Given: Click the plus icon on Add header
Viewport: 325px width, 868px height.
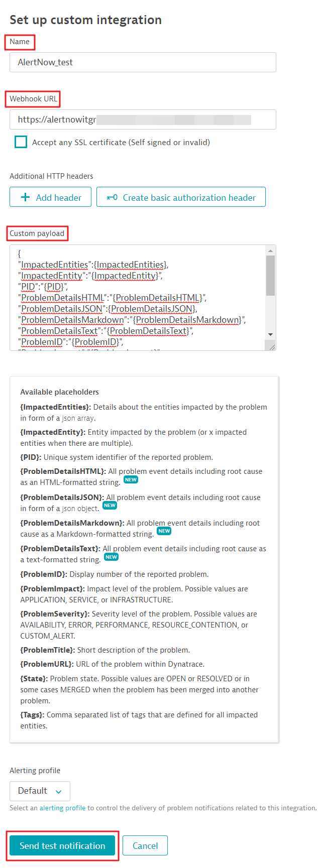Looking at the screenshot, I should (x=25, y=197).
